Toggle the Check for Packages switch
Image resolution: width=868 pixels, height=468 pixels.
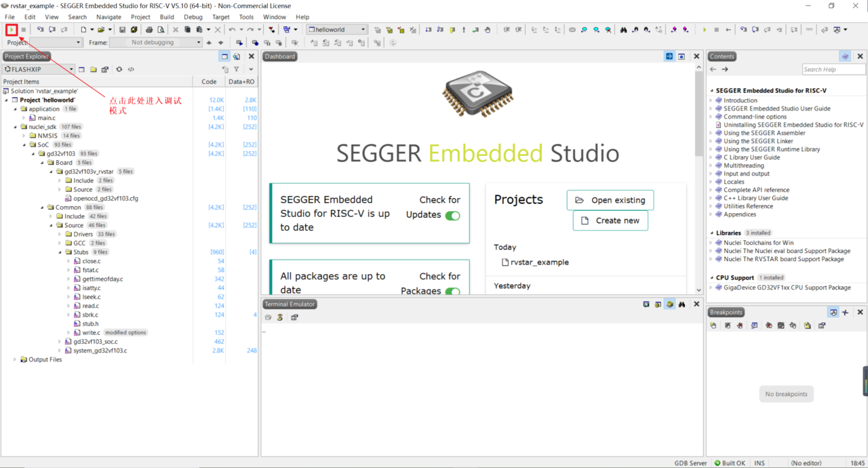pos(452,292)
